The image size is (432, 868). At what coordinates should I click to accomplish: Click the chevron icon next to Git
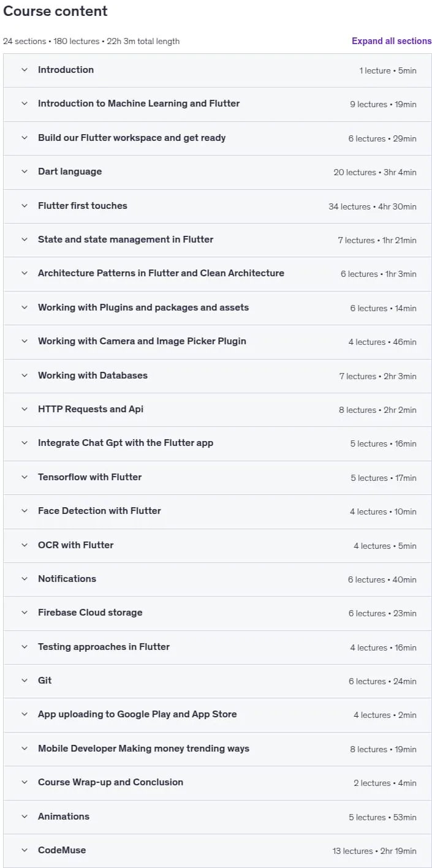[25, 681]
